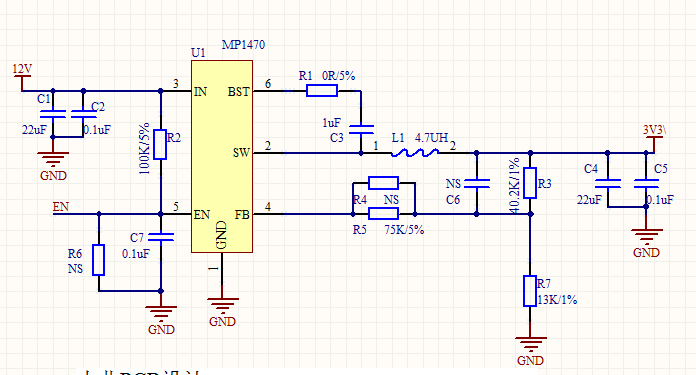This screenshot has width=696, height=375.
Task: Click the MP1470 part name label
Action: coord(243,45)
